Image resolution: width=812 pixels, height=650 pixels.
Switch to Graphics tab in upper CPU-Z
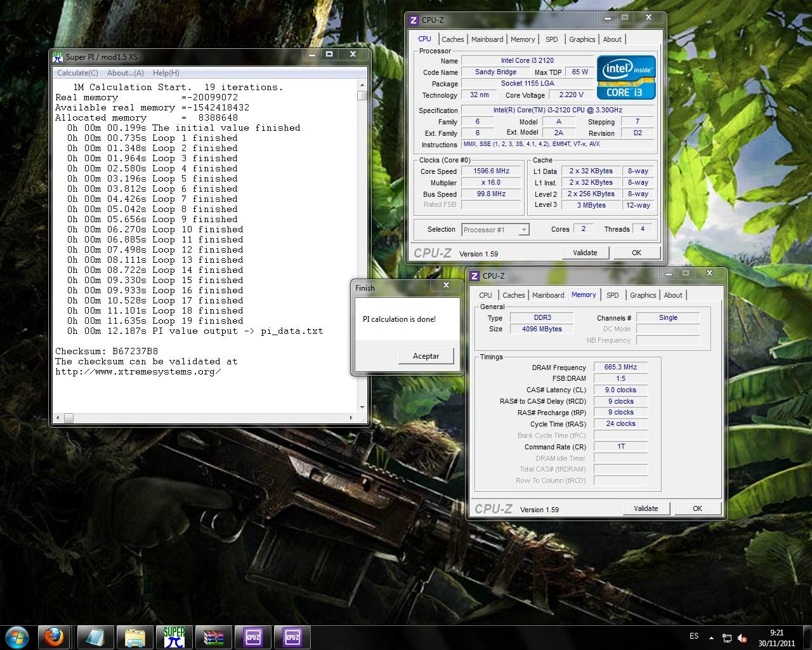click(x=582, y=39)
